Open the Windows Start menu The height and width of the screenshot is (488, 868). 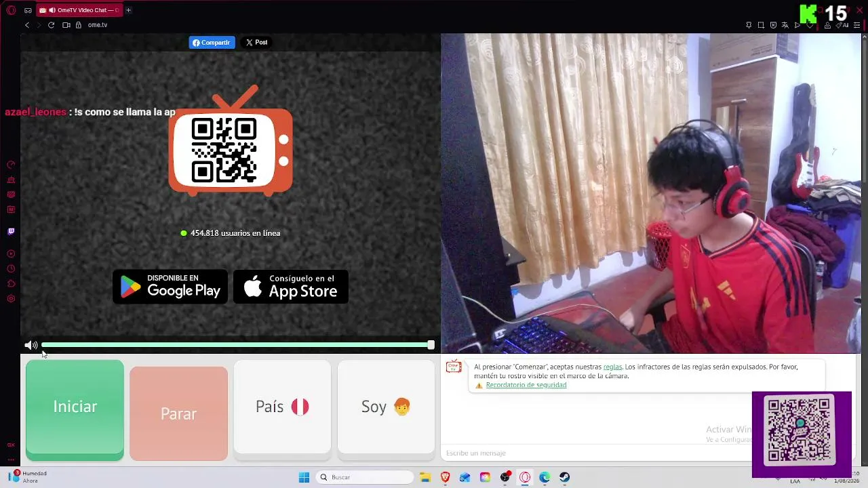(x=304, y=477)
